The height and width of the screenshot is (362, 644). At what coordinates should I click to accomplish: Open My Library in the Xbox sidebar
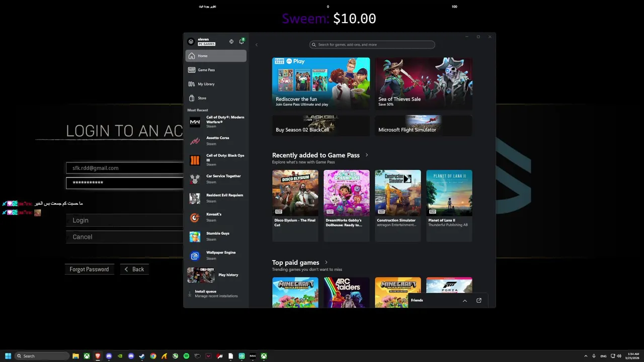pyautogui.click(x=216, y=84)
